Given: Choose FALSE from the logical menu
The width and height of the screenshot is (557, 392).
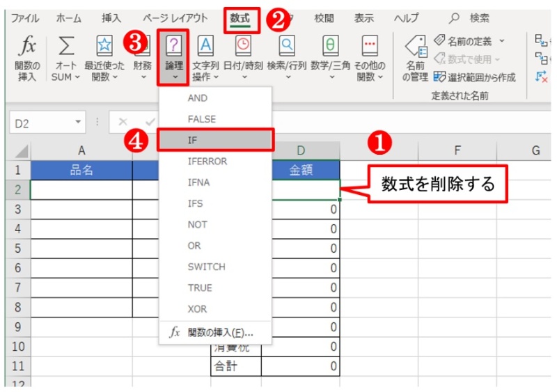Looking at the screenshot, I should [215, 118].
